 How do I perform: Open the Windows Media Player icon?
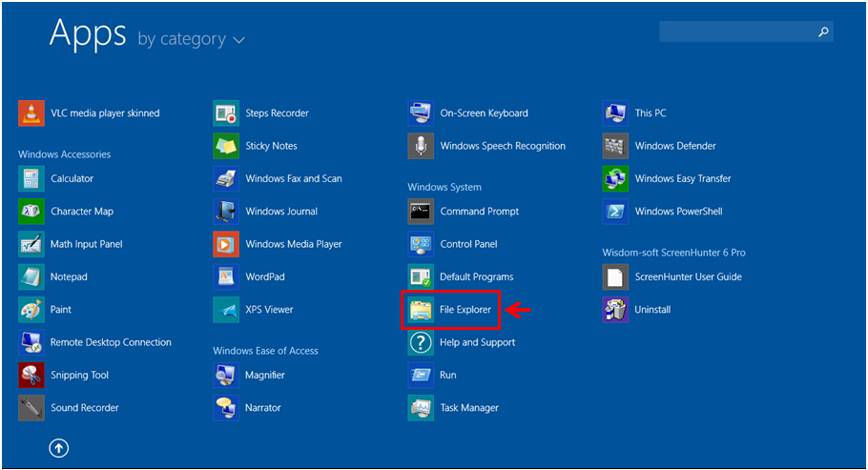[226, 244]
